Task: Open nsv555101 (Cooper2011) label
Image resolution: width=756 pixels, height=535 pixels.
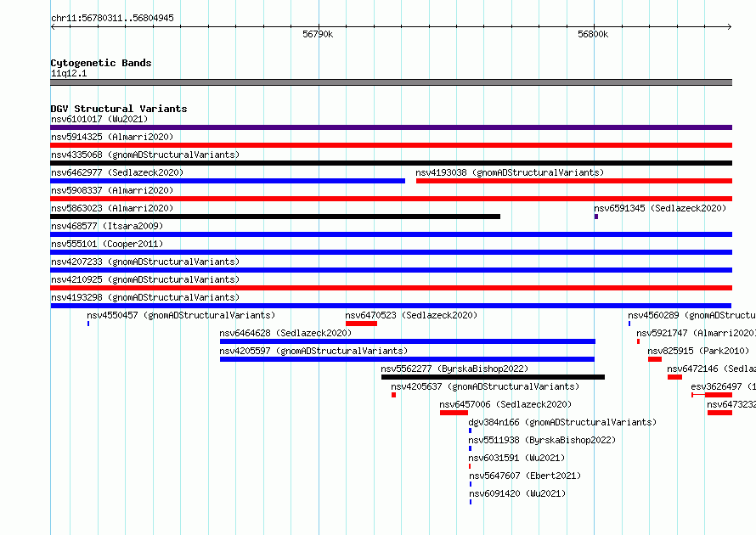Action: pos(107,244)
